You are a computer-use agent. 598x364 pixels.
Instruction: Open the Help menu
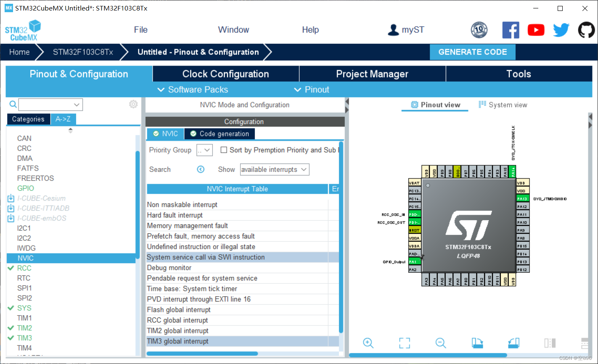310,30
